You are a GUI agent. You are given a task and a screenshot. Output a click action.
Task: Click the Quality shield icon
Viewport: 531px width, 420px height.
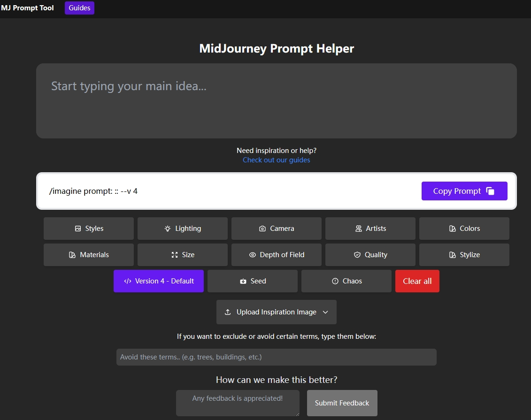coord(357,255)
